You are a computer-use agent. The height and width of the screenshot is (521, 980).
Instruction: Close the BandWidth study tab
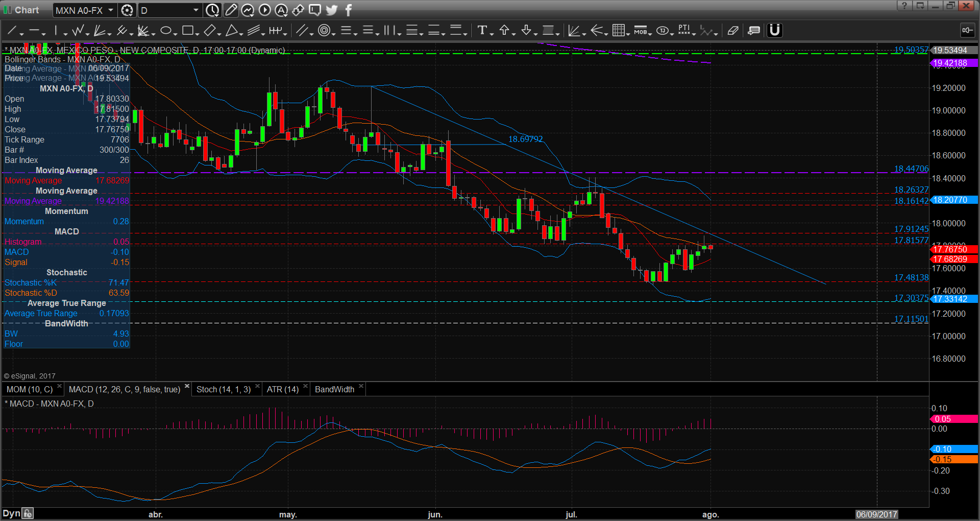click(361, 386)
